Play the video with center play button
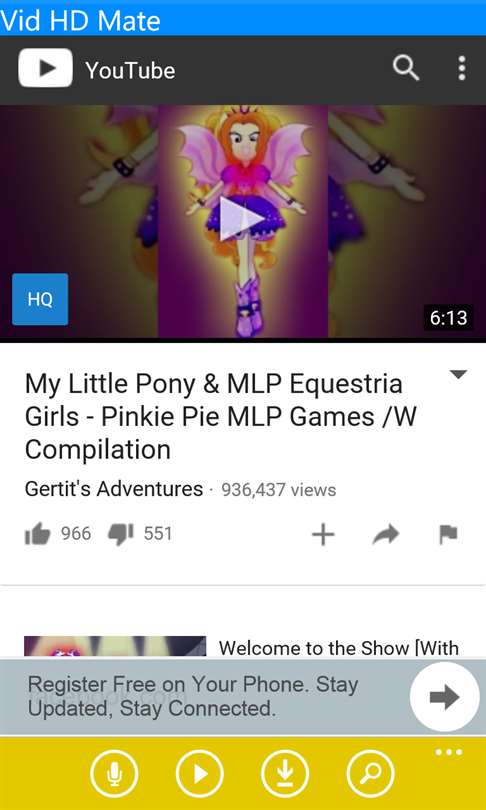Screen dimensions: 486x810 242,219
